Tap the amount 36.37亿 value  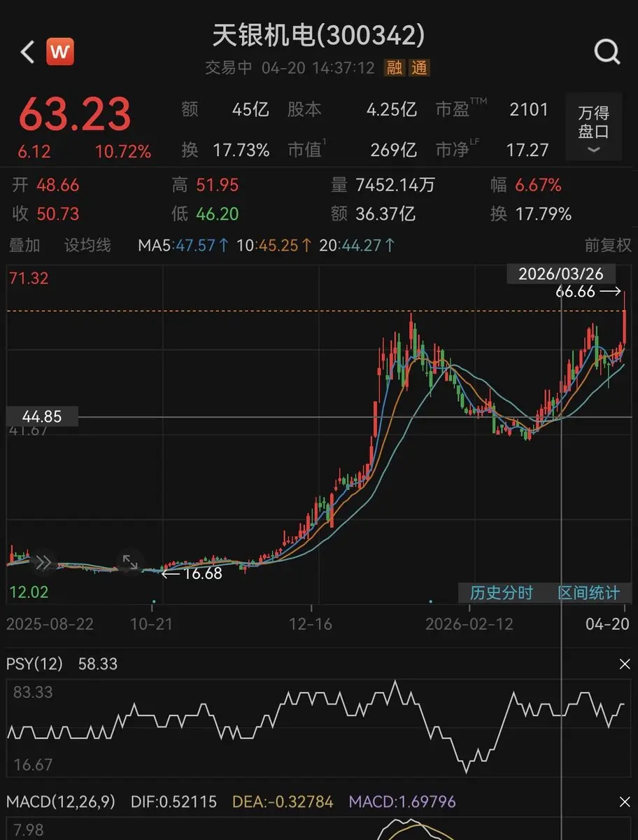(x=385, y=213)
